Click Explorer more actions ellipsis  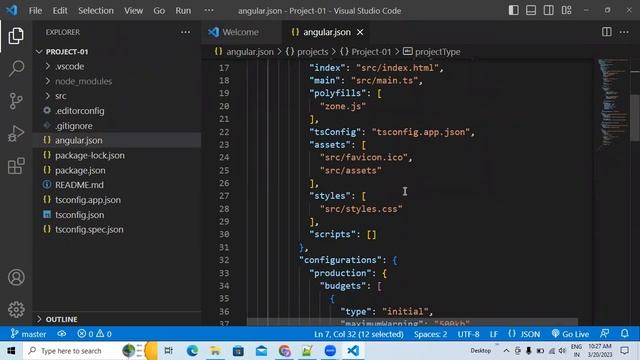(x=185, y=32)
